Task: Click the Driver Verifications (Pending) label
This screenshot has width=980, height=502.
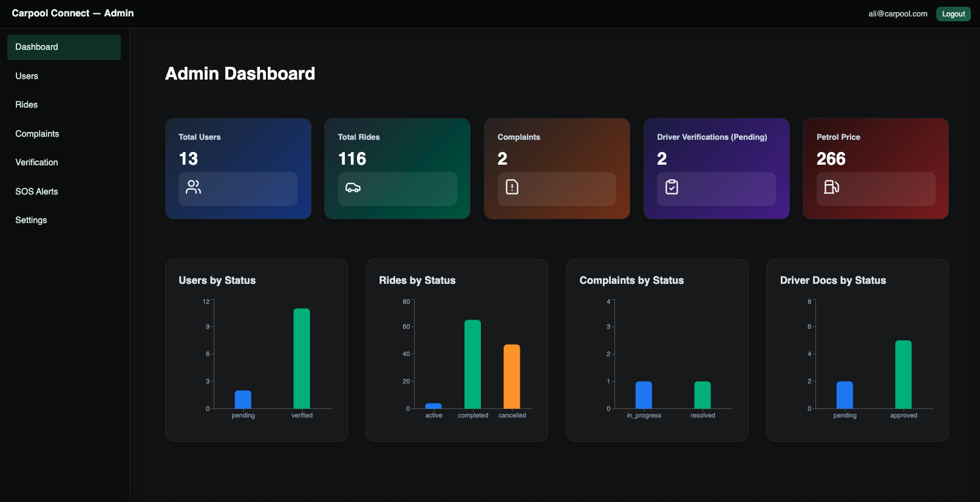Action: 712,137
